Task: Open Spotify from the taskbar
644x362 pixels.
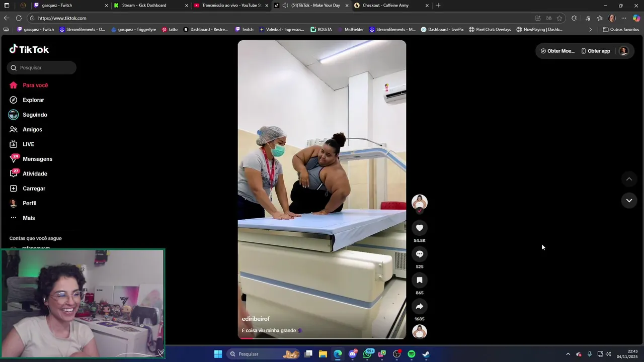Action: coord(412,354)
